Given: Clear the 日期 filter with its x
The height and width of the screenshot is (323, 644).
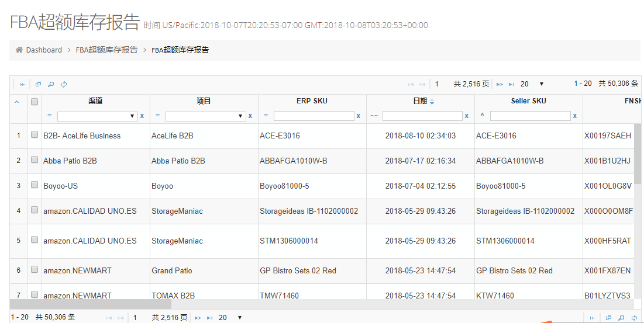Looking at the screenshot, I should (467, 116).
